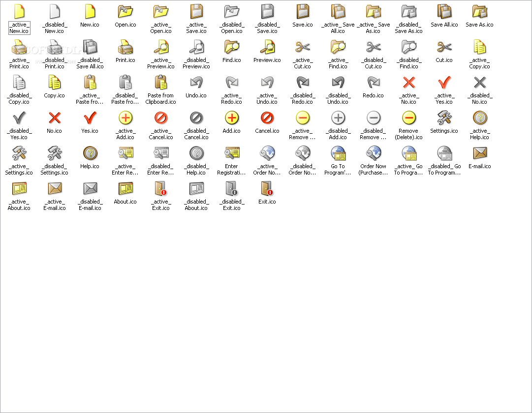Select the _active_ Cut.ico scissors icon

click(x=302, y=47)
